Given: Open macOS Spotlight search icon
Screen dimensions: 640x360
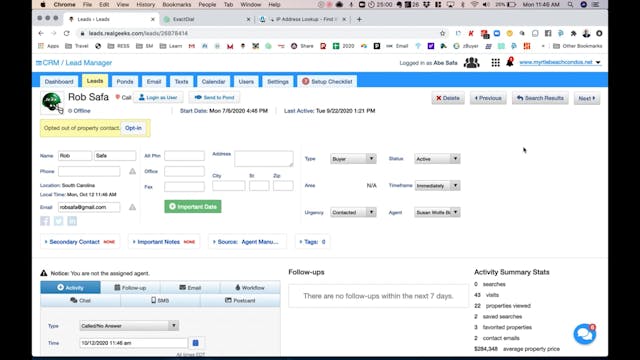Looking at the screenshot, I should click(x=570, y=4).
